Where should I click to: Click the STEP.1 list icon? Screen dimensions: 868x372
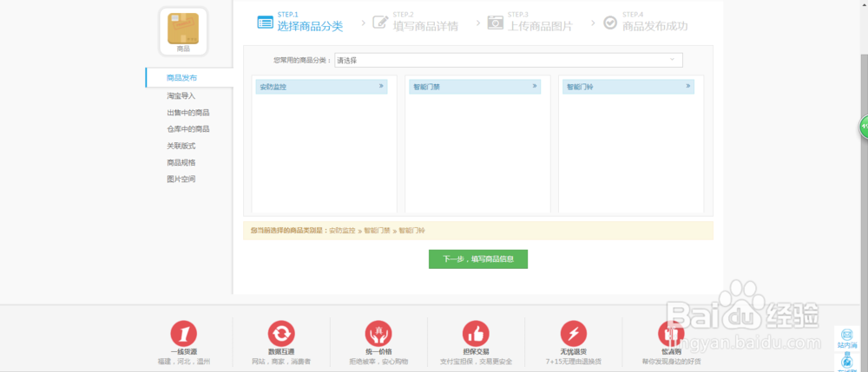pyautogui.click(x=265, y=23)
